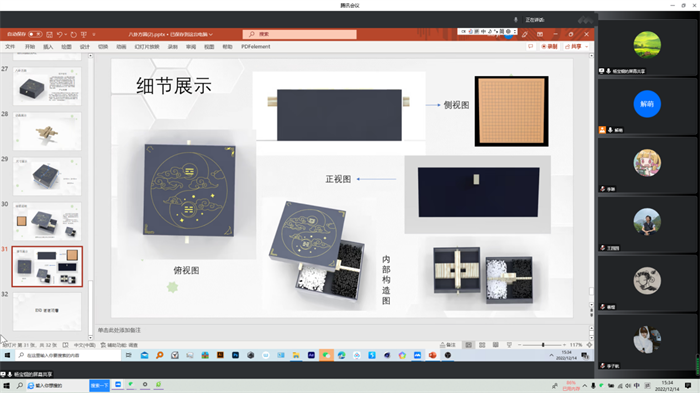Open the 幻灯片放映 (Slide Show) tab

coord(147,46)
